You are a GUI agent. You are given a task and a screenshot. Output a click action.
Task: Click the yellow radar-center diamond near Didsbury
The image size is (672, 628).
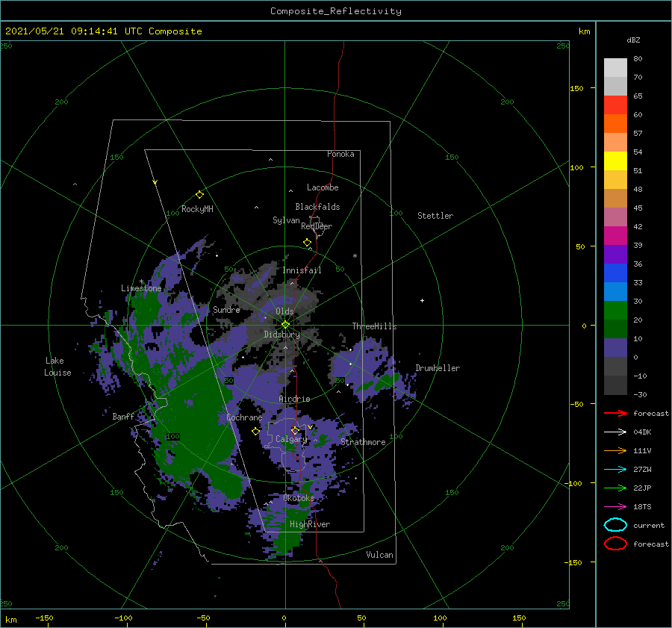point(285,325)
